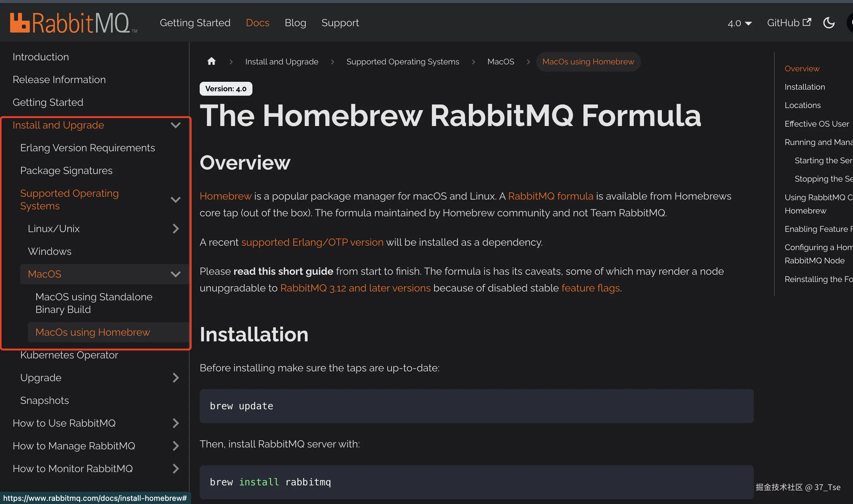Image resolution: width=853 pixels, height=504 pixels.
Task: Open the RabbitMQ formula link
Action: [x=550, y=196]
